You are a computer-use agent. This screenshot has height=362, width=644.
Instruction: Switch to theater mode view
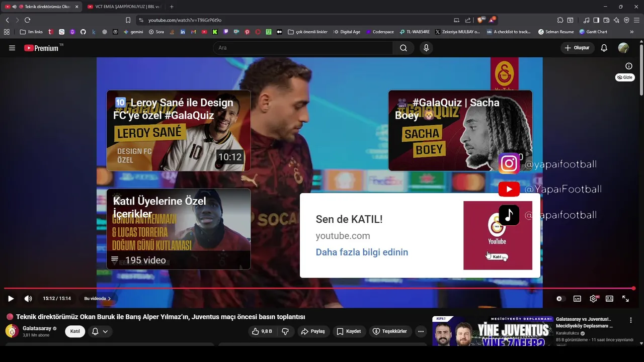[609, 299]
